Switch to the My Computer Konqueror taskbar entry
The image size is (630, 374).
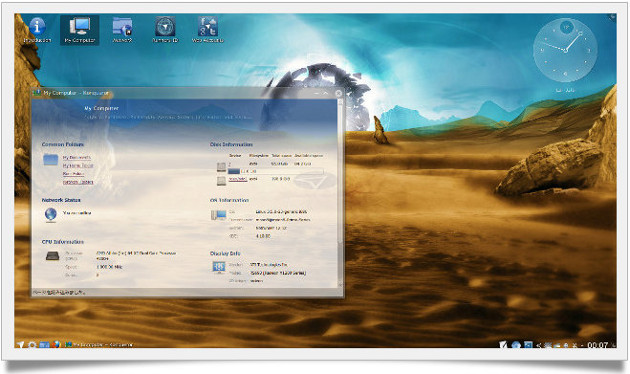[99, 345]
